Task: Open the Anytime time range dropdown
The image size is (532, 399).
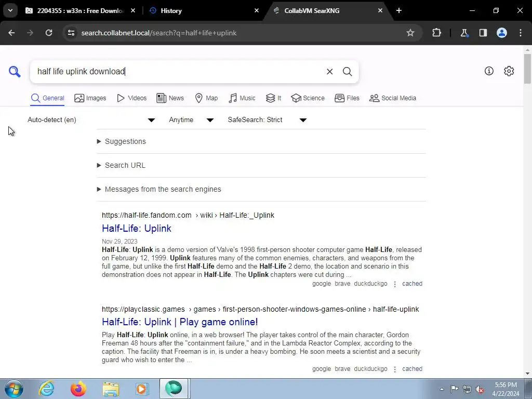Action: point(191,120)
